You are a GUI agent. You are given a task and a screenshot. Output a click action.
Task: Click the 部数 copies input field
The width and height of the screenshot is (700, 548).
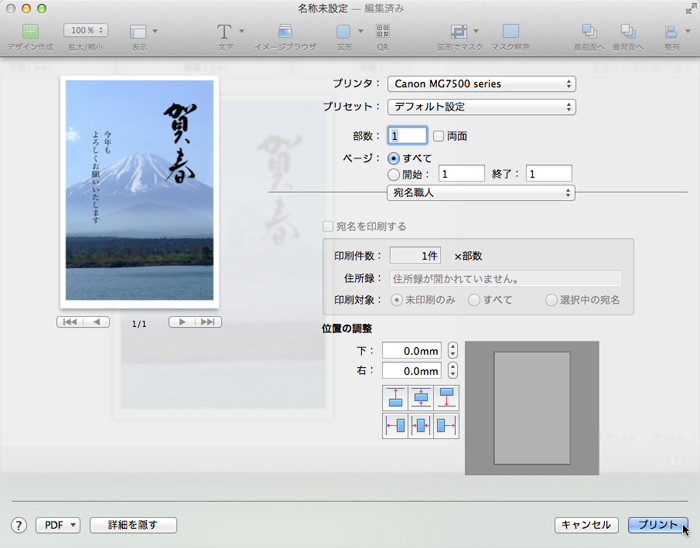(408, 136)
